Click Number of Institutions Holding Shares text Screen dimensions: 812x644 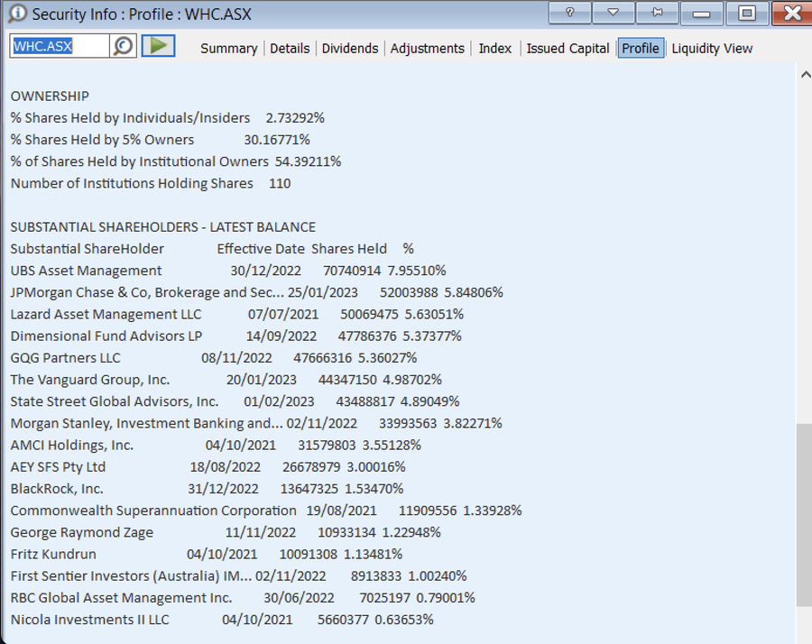click(x=132, y=183)
